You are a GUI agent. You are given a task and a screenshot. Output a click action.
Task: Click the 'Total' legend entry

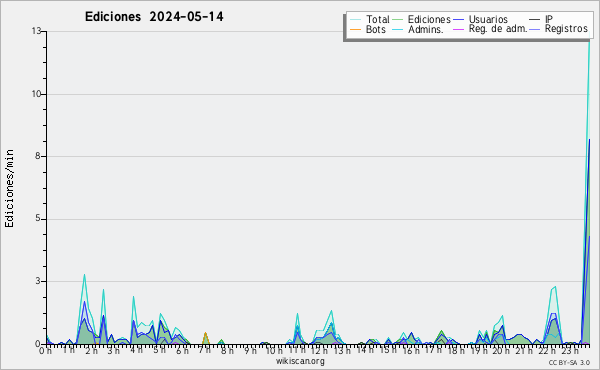tap(378, 19)
